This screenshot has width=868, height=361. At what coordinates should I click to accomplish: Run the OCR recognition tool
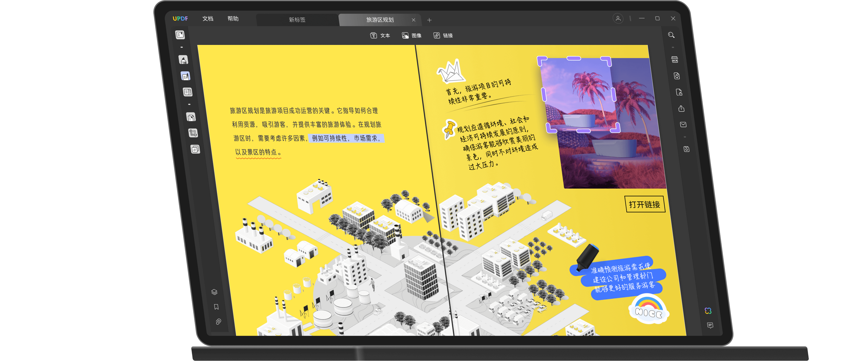click(674, 60)
